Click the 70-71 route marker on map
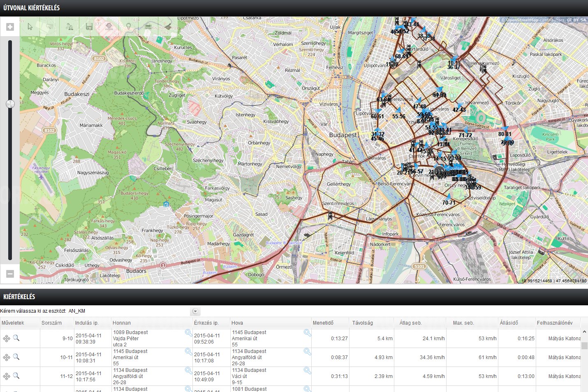Image resolution: width=588 pixels, height=392 pixels. click(449, 202)
